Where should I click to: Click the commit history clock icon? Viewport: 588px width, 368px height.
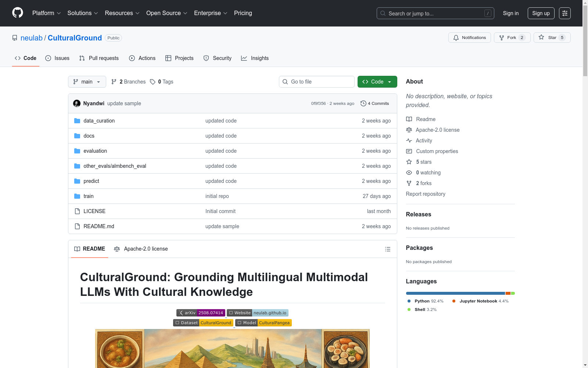click(x=363, y=103)
